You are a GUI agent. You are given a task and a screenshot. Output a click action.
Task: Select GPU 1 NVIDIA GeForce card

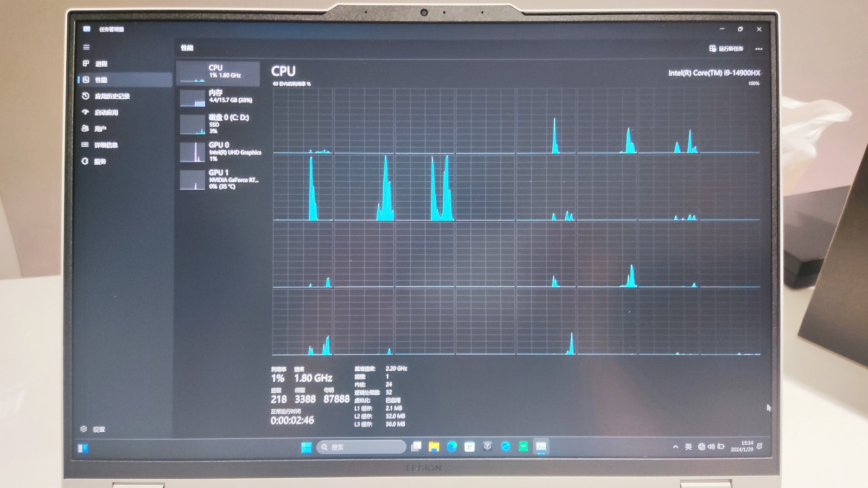218,179
